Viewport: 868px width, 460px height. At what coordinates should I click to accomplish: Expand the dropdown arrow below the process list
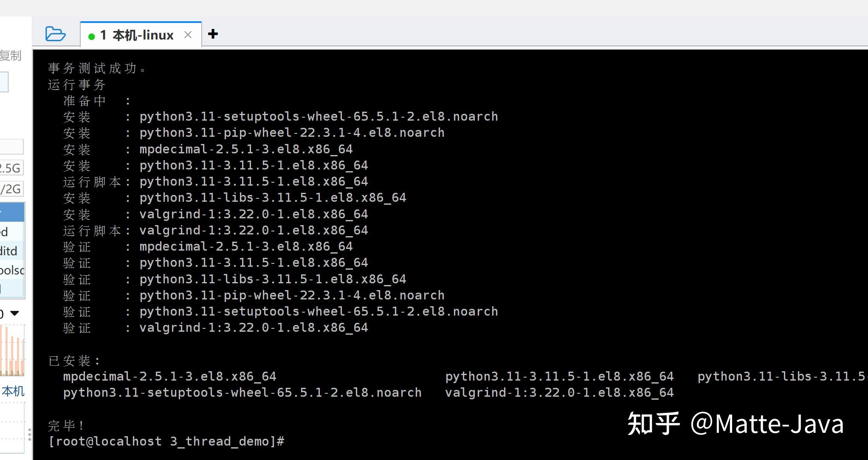(x=15, y=313)
